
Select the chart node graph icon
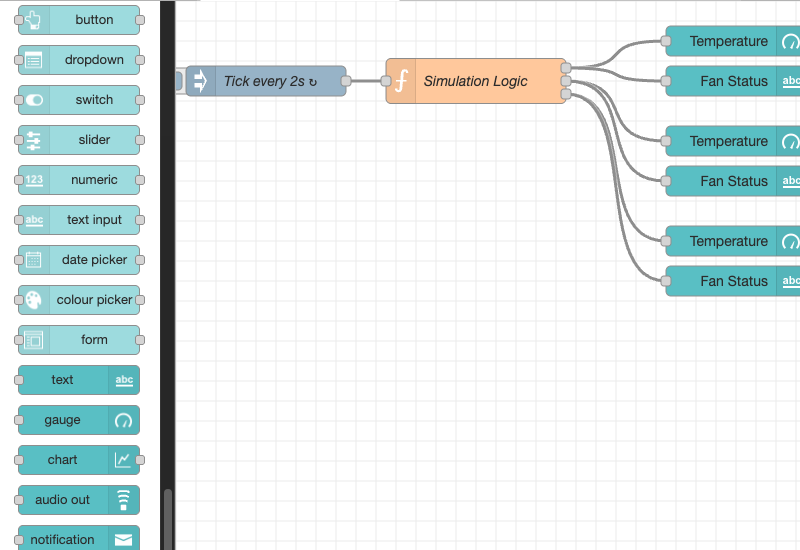click(x=124, y=460)
